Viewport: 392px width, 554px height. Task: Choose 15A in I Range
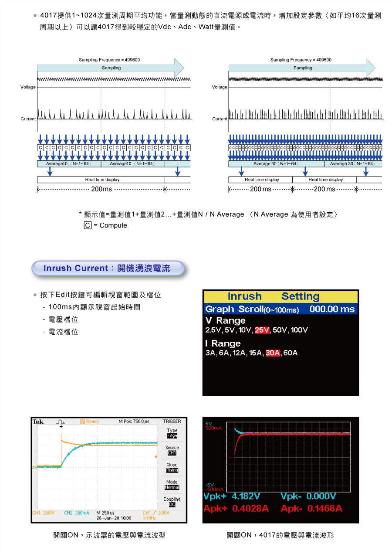pyautogui.click(x=256, y=353)
